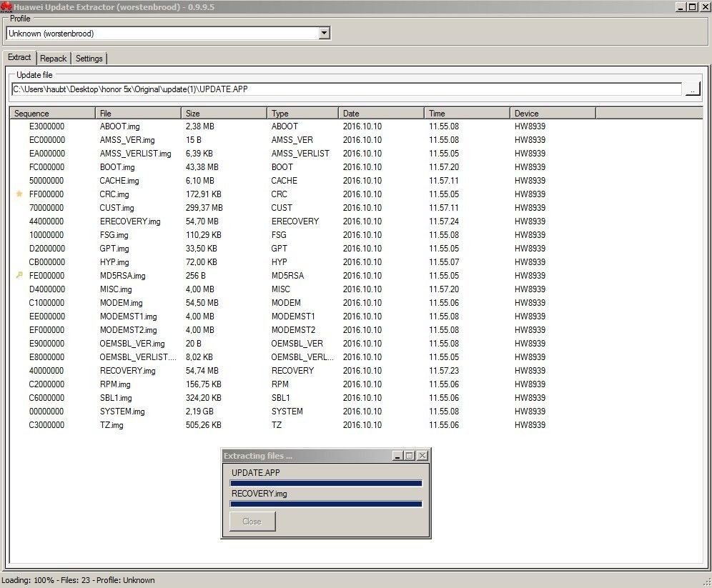Click the 299,37 MB size cell
This screenshot has height=588, width=712.
tap(204, 208)
